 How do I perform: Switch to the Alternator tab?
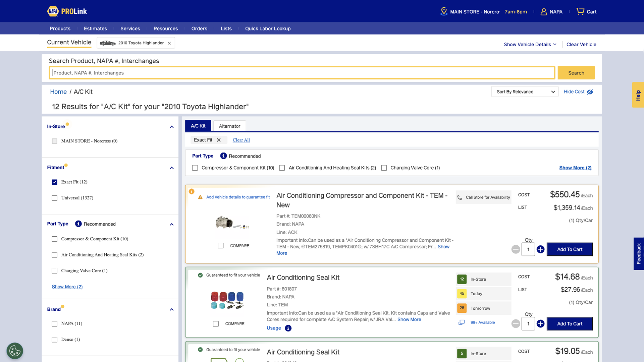click(x=229, y=126)
